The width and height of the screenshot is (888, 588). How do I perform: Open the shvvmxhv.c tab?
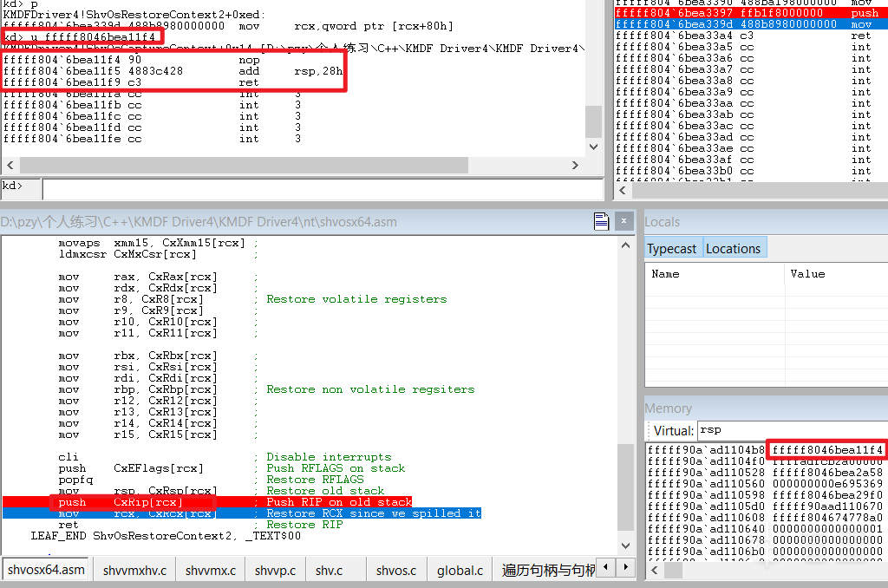click(134, 570)
